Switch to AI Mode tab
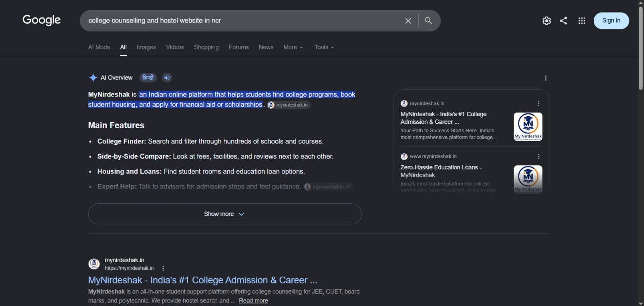644x306 pixels. coord(99,47)
